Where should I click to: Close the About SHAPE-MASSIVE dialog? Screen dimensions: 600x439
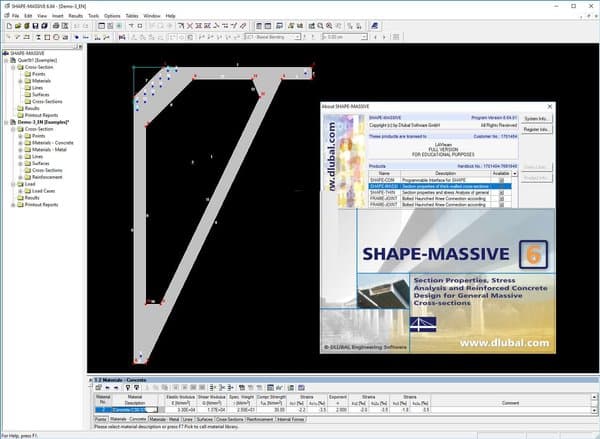click(550, 106)
